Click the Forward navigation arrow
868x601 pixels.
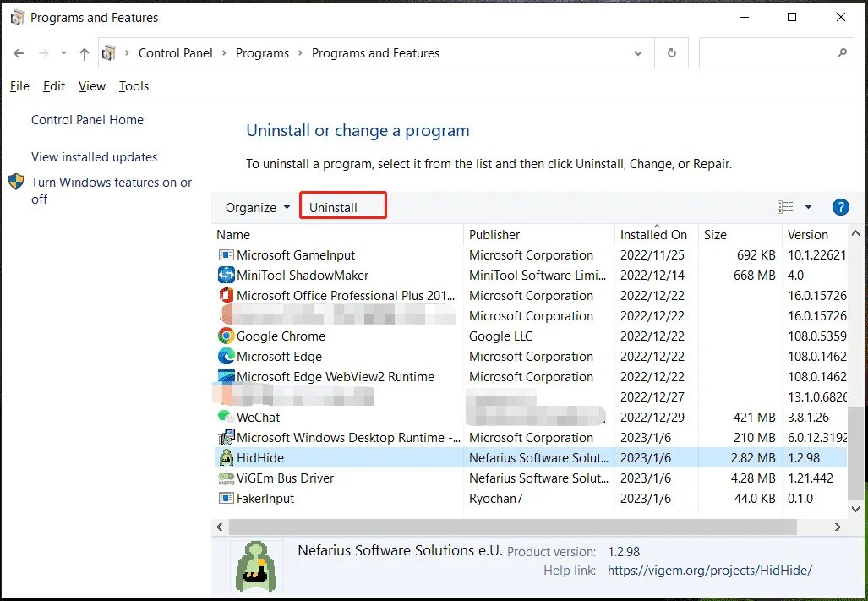coord(44,53)
